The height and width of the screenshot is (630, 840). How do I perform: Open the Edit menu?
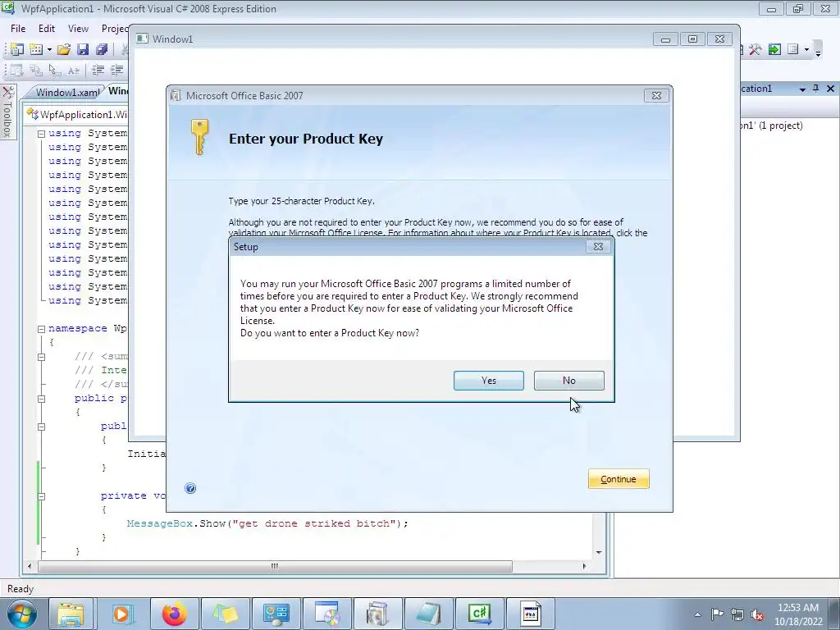click(x=47, y=29)
